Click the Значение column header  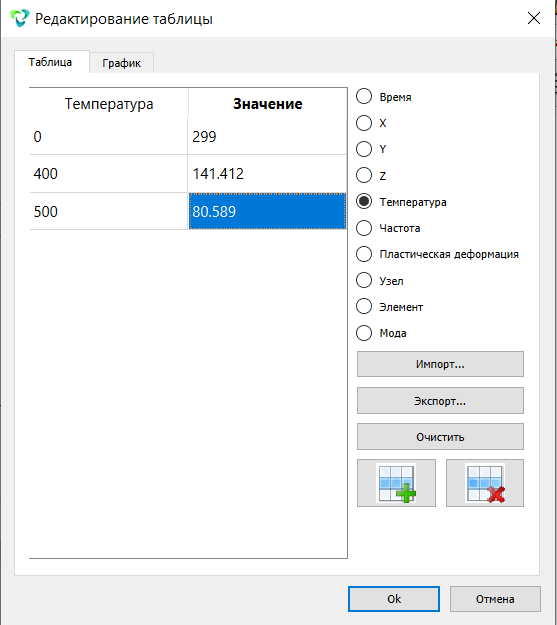[x=267, y=104]
